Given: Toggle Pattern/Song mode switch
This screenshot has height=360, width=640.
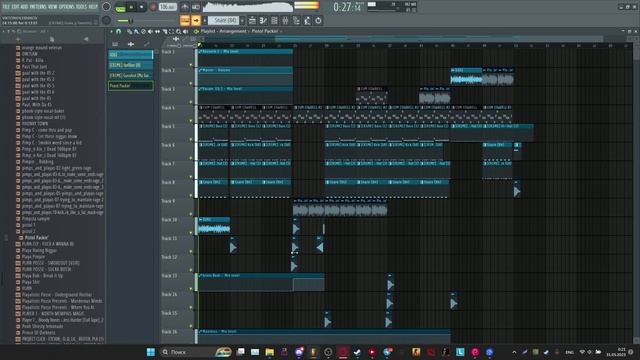Looking at the screenshot, I should pyautogui.click(x=120, y=8).
